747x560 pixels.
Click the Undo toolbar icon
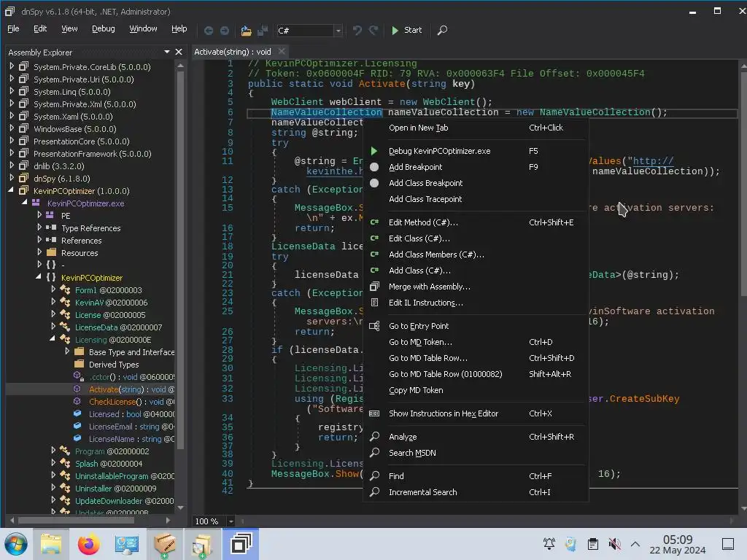click(x=357, y=31)
